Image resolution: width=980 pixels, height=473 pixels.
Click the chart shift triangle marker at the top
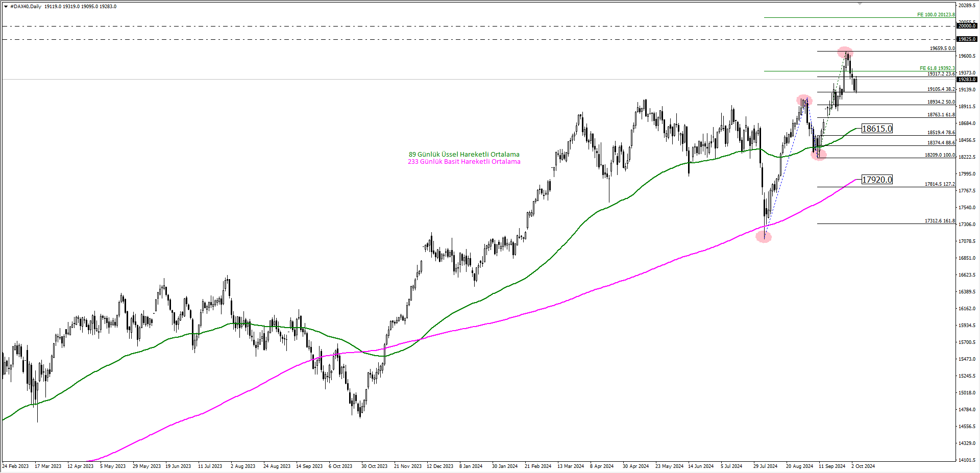click(x=860, y=4)
